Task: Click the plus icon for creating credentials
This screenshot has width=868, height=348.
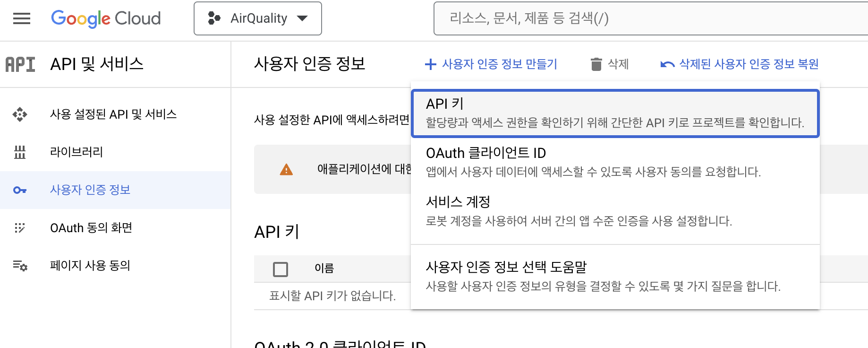Action: point(430,64)
